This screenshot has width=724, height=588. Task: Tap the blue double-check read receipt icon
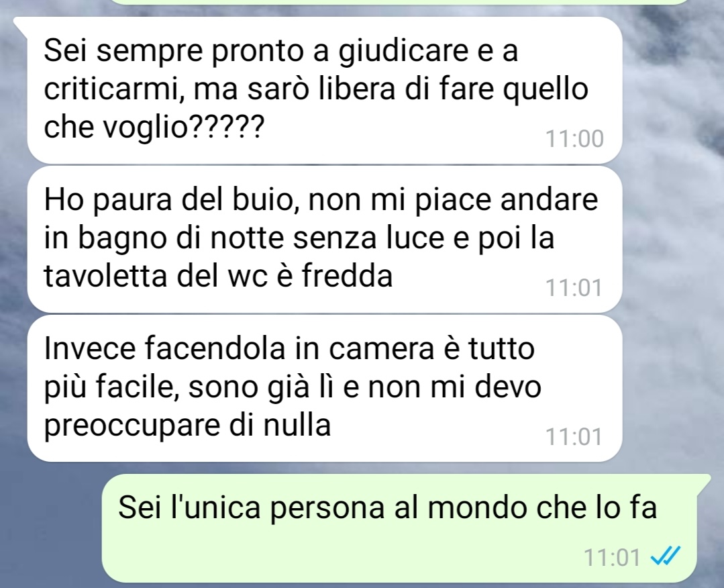click(x=666, y=556)
